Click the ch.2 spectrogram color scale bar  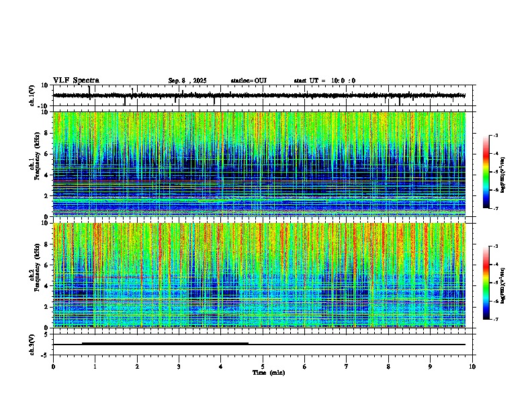(486, 283)
